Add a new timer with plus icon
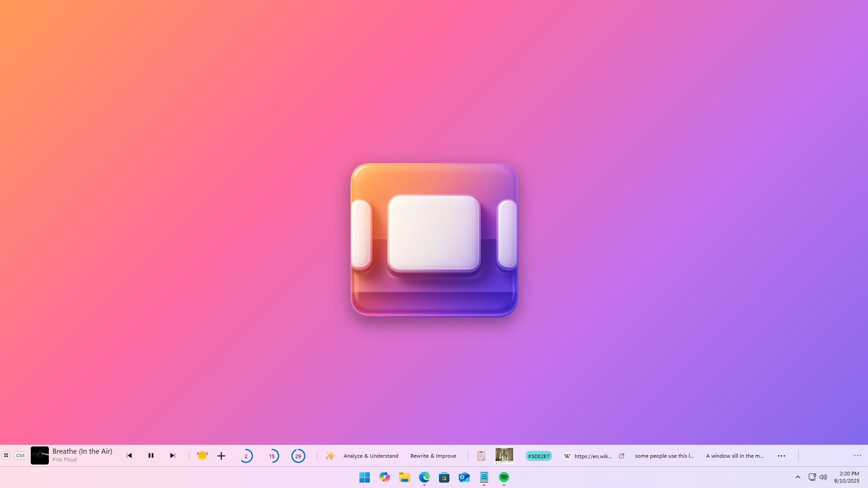 (x=221, y=456)
